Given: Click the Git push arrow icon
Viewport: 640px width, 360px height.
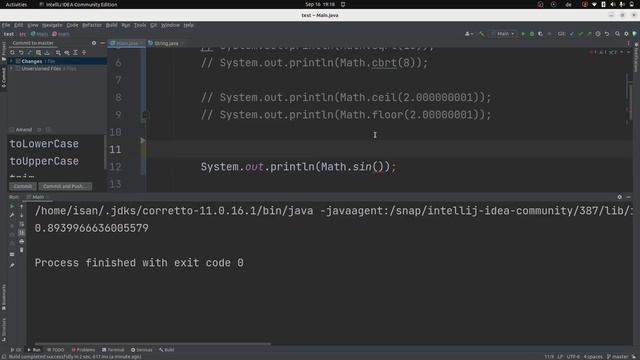Looking at the screenshot, I should click(x=589, y=34).
